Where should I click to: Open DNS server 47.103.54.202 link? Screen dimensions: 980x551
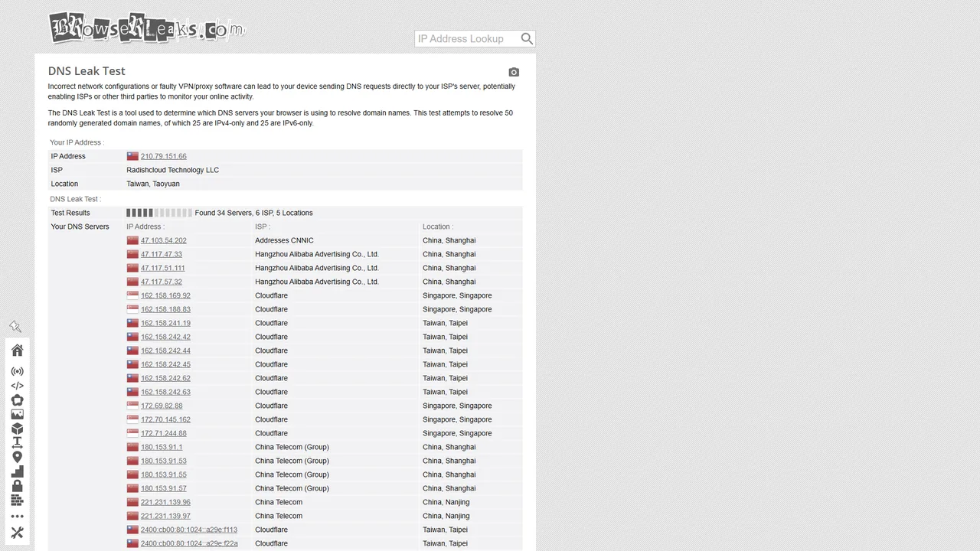coord(164,240)
